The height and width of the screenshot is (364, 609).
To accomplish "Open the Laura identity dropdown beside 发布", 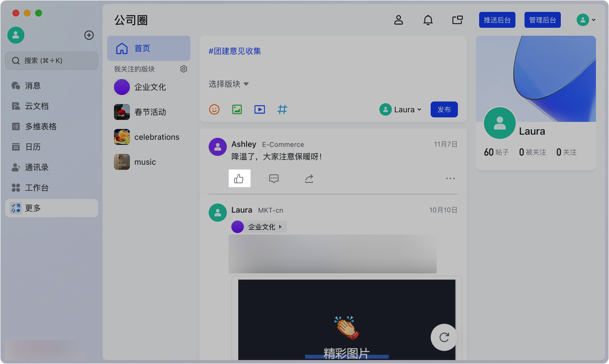I will point(400,109).
